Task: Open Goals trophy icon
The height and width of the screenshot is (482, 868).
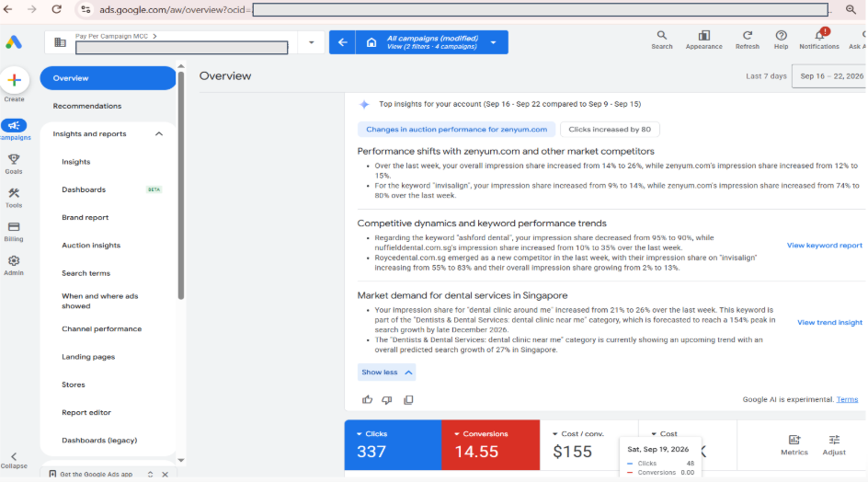Action: [14, 159]
